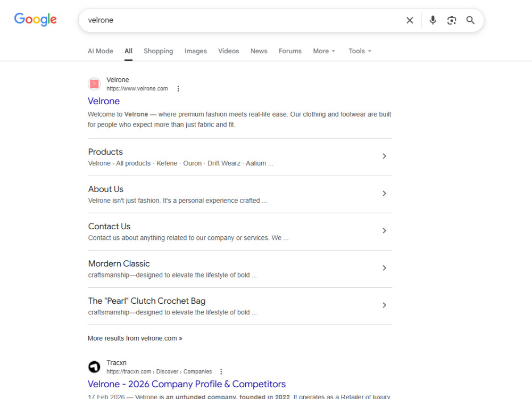532x399 pixels.
Task: Open the Images tab
Action: pyautogui.click(x=195, y=51)
